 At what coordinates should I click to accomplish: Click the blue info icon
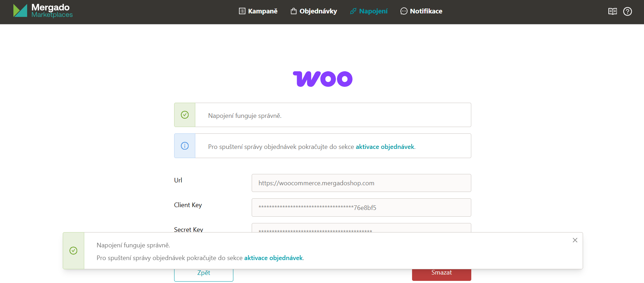point(185,146)
